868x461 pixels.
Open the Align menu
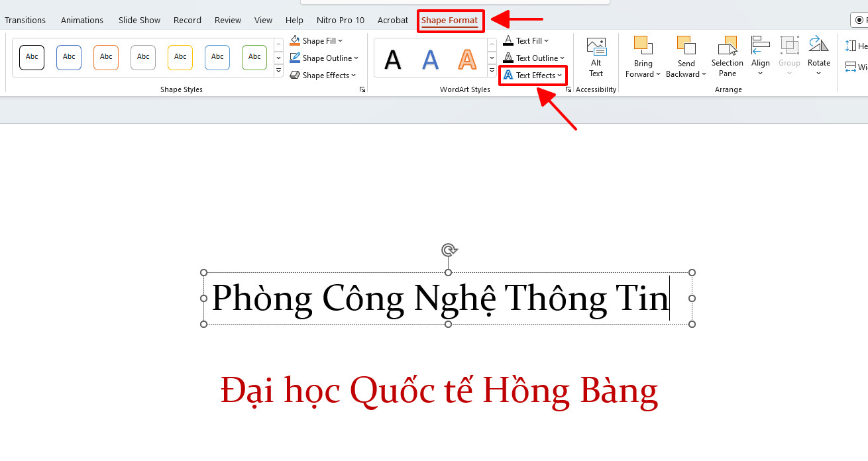(x=761, y=57)
